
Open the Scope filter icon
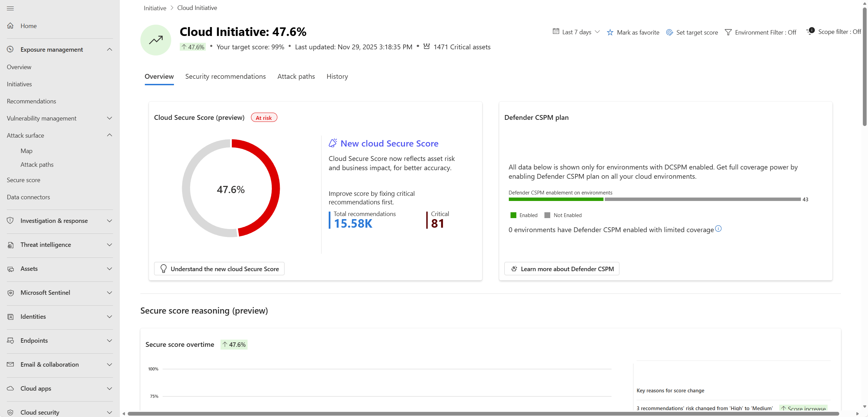pos(810,31)
